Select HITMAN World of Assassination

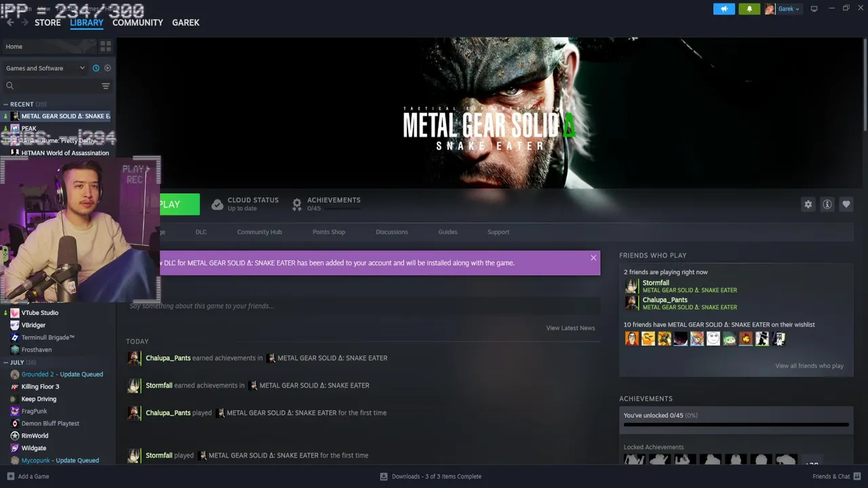point(65,153)
